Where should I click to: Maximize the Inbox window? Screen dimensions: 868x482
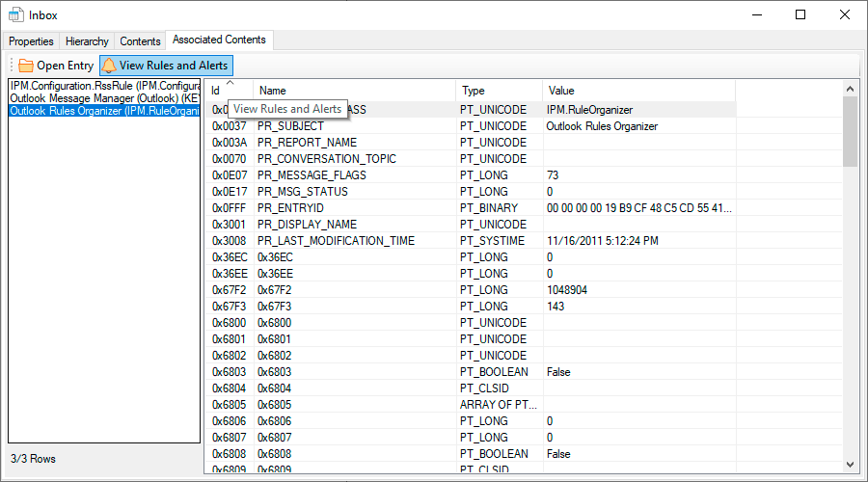point(800,14)
